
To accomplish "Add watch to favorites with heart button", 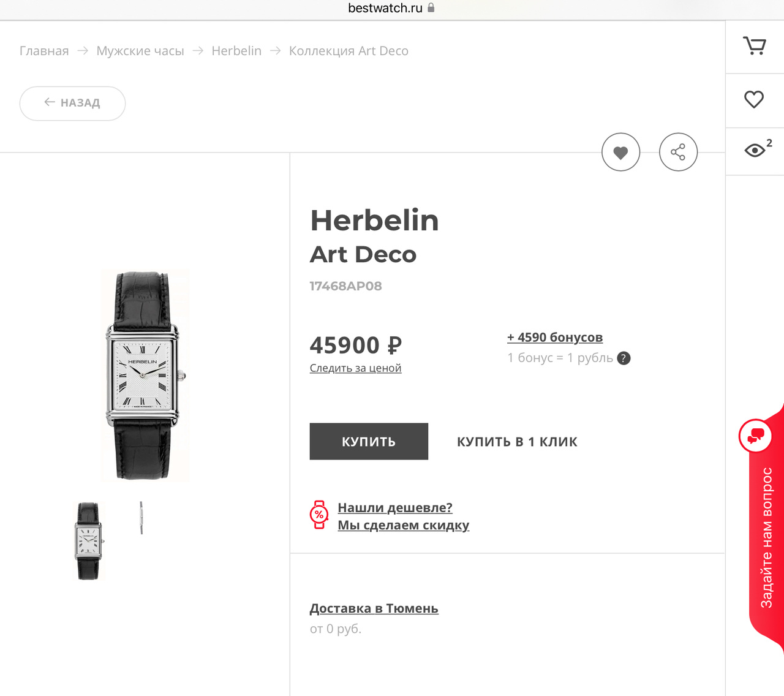I will click(620, 152).
